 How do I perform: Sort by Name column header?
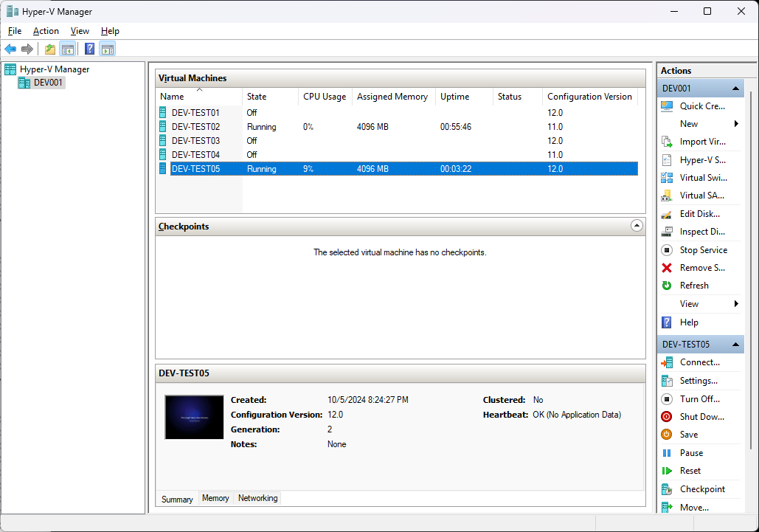[199, 97]
